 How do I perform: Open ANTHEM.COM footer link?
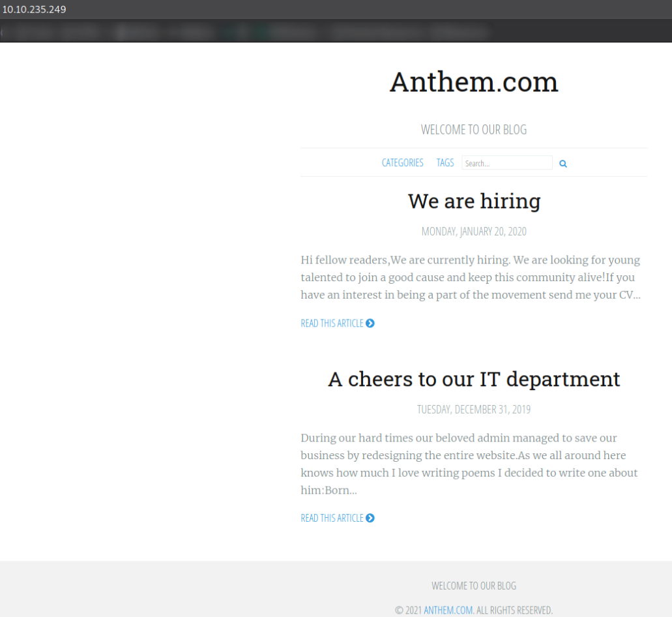tap(448, 610)
